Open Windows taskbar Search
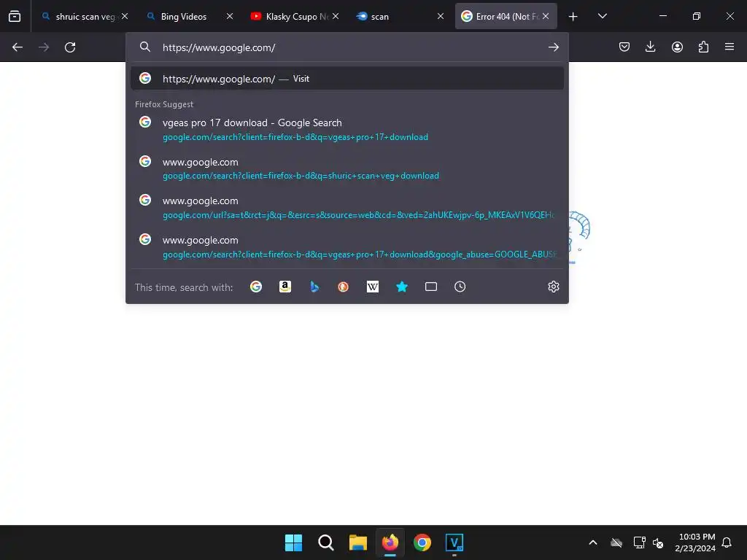Viewport: 747px width, 560px height. pos(326,542)
